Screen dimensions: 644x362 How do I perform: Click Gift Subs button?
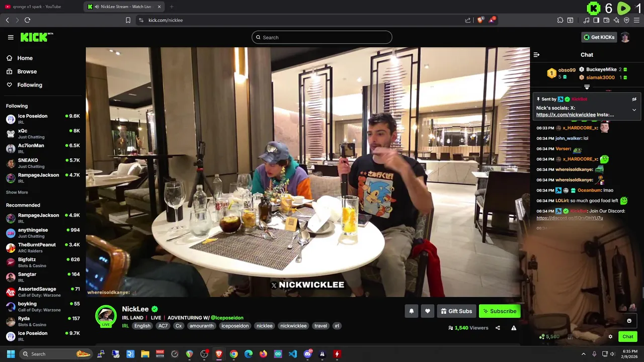coord(456,311)
